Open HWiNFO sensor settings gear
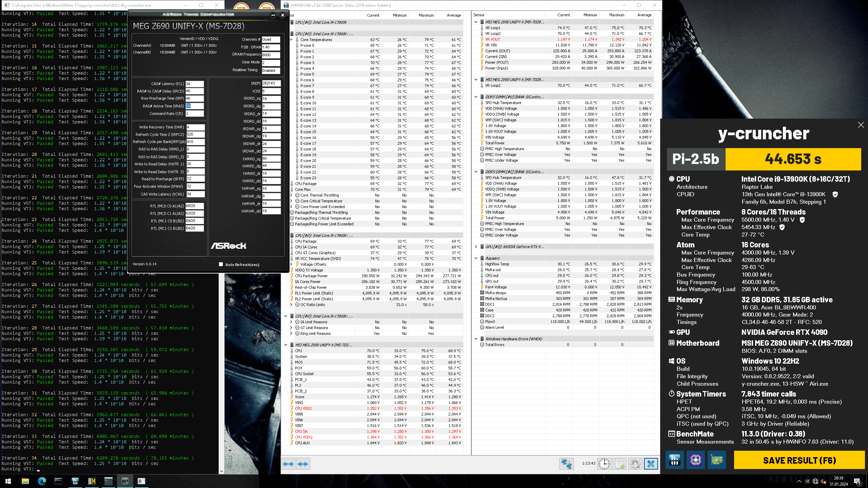868x488 pixels. coord(635,464)
